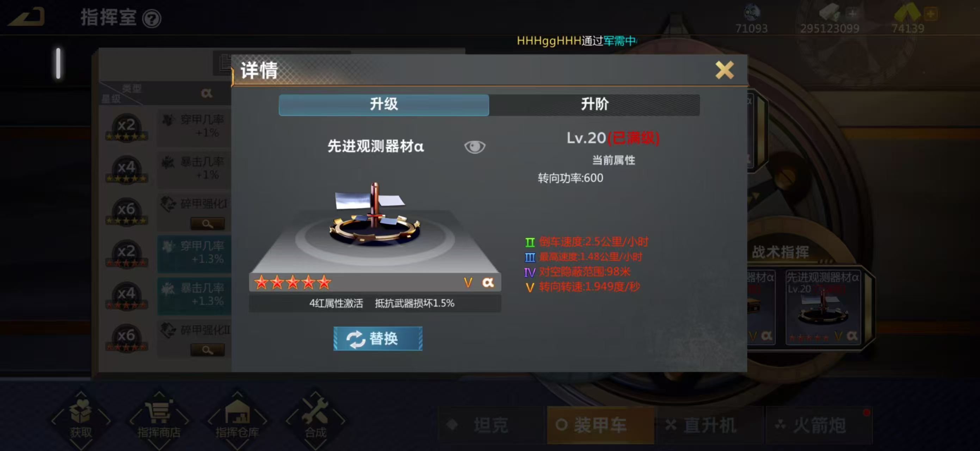
Task: Click the vertical scrollbar handle at left
Action: (58, 63)
